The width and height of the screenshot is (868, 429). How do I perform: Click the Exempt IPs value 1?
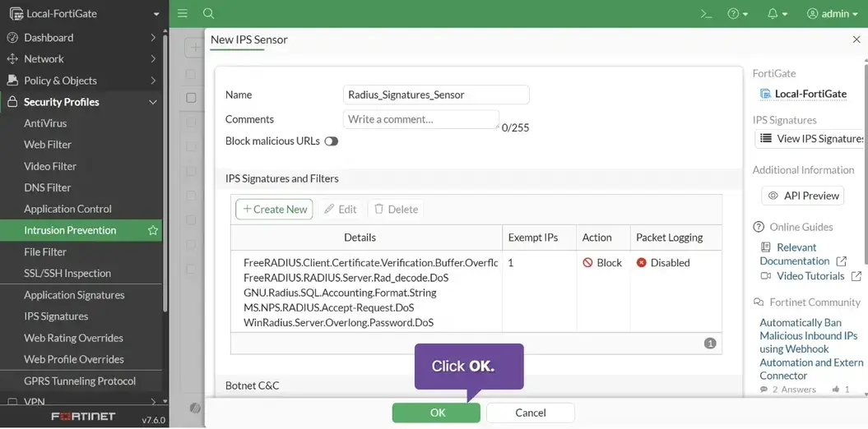pyautogui.click(x=510, y=263)
